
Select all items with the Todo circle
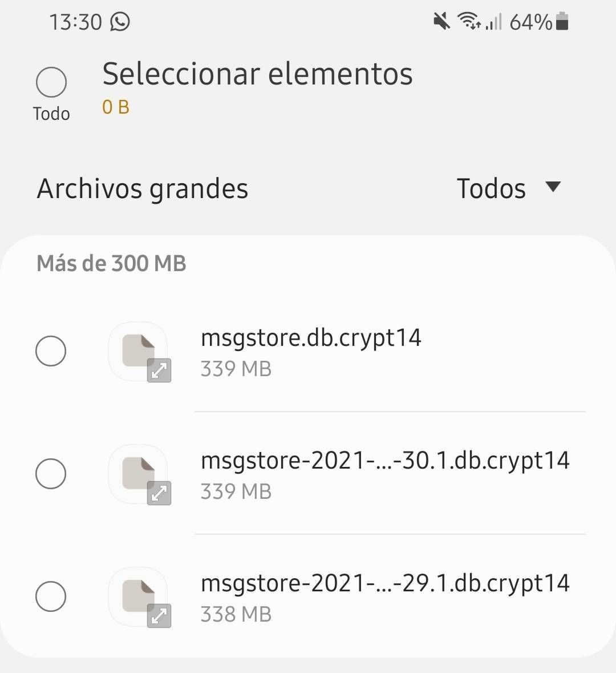coord(51,82)
